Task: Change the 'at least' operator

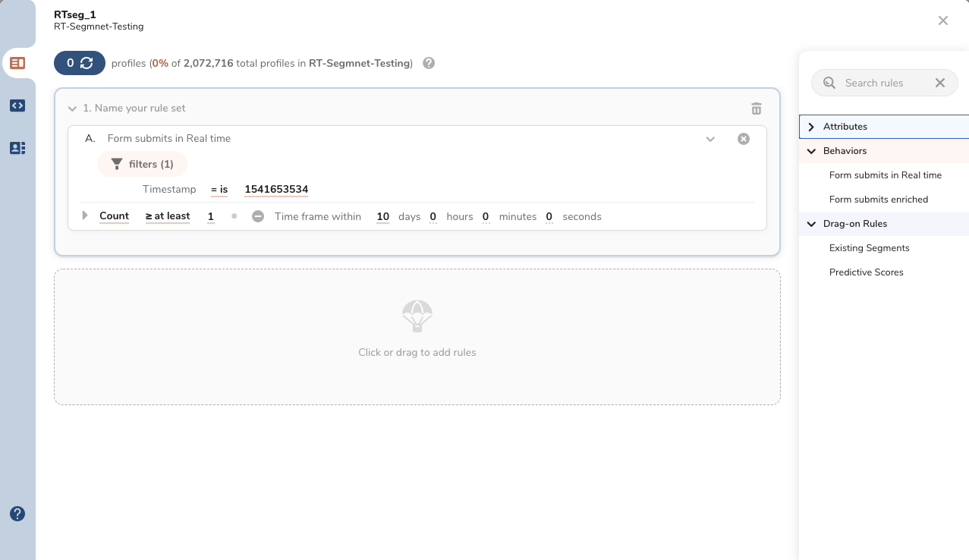Action: coord(168,216)
